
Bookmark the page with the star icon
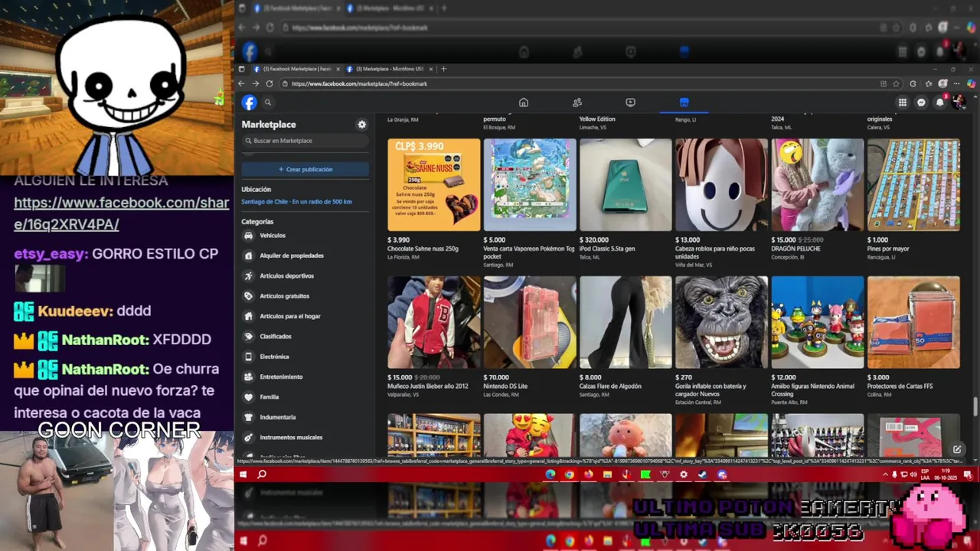click(x=896, y=83)
